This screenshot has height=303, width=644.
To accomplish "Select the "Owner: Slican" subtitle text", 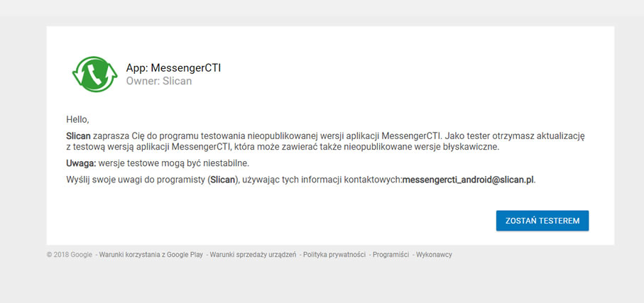I will click(x=158, y=82).
